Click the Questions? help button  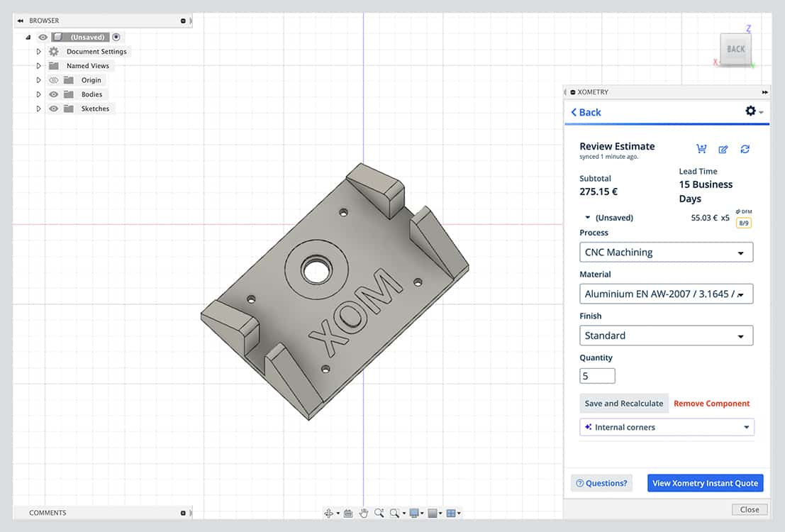tap(601, 483)
